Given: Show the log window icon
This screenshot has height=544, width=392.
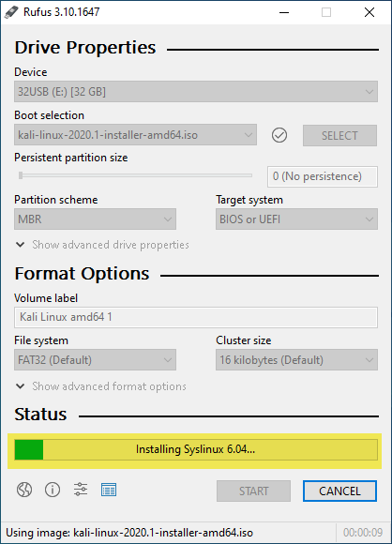Looking at the screenshot, I should (x=109, y=490).
